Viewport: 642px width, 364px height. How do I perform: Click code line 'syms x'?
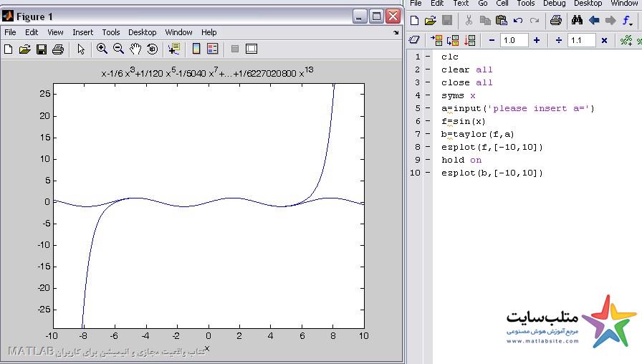tap(459, 96)
